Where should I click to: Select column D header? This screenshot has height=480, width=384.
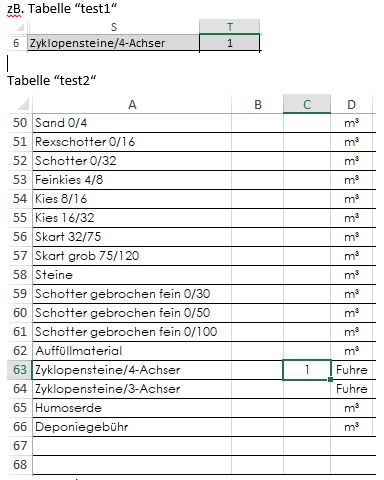(352, 104)
